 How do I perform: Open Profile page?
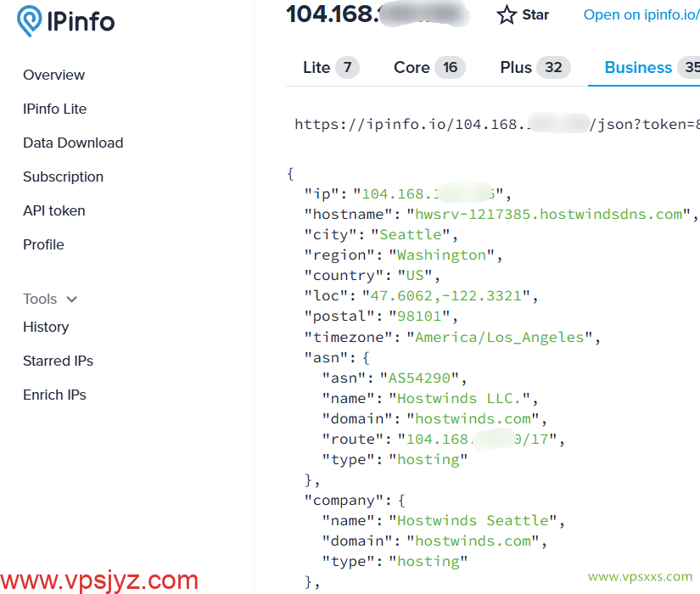(43, 244)
